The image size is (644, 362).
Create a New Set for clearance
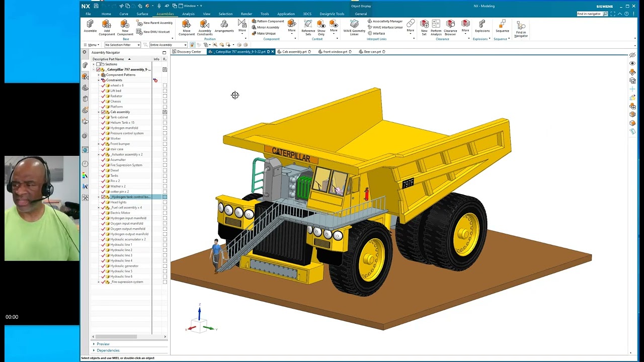click(424, 28)
